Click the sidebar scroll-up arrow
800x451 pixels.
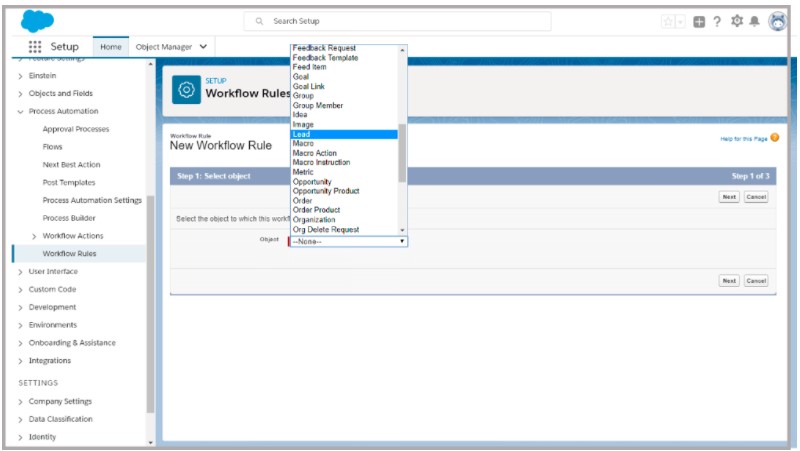[151, 64]
